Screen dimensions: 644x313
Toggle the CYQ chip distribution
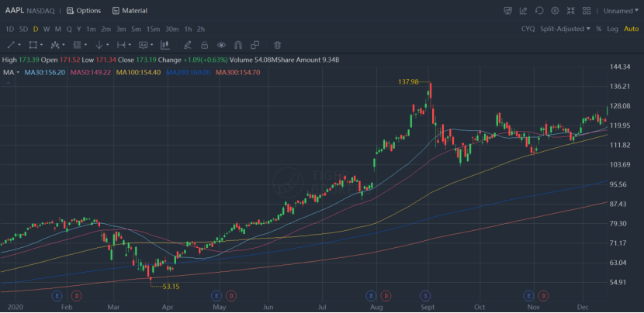click(528, 29)
